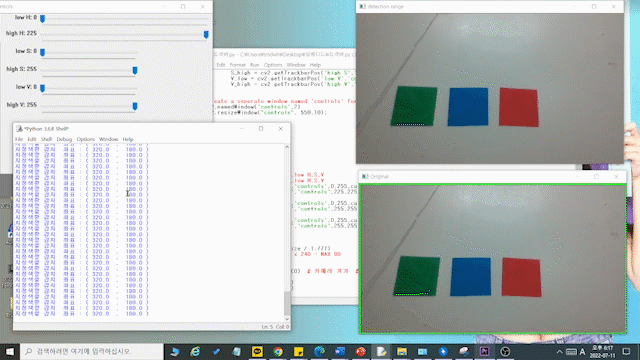Image resolution: width=640 pixels, height=360 pixels.
Task: Open Shell menu in Python Shell
Action: [x=47, y=139]
